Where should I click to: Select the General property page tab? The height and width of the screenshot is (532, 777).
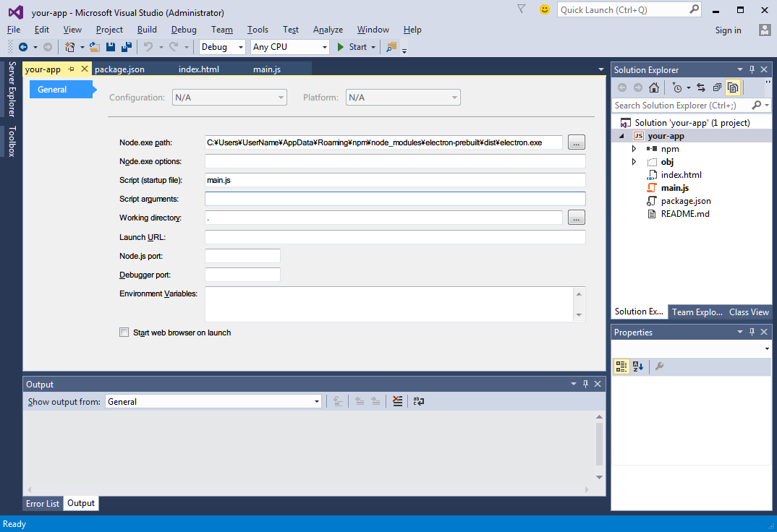(x=61, y=90)
